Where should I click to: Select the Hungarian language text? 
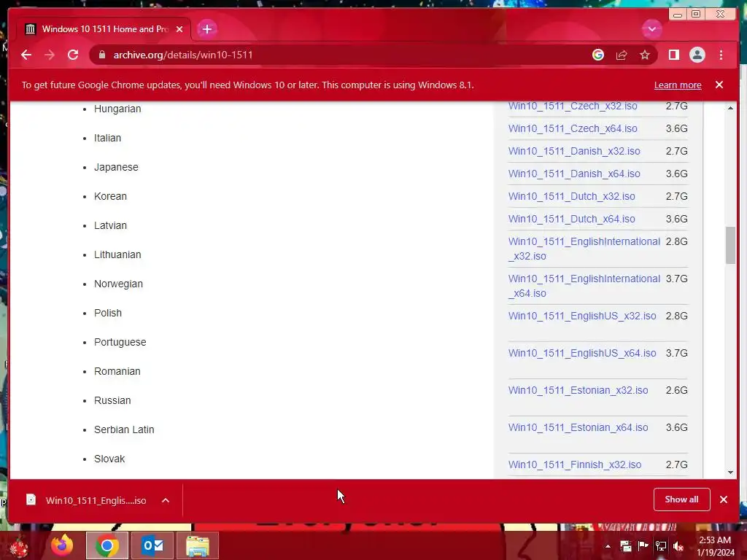pos(117,109)
